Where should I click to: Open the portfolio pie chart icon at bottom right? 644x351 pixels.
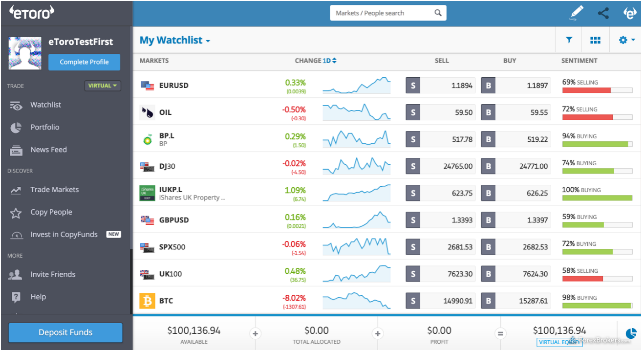631,333
